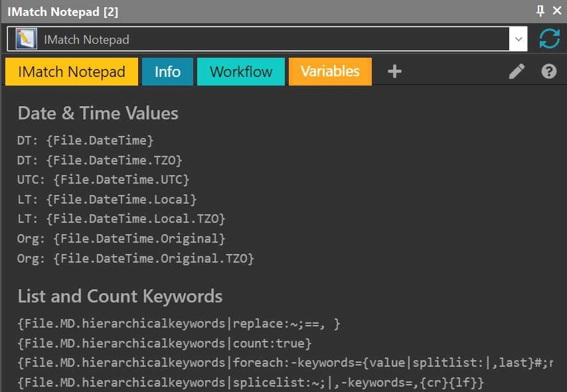Click the hierarchicalkeywords splicelist line
This screenshot has width=567, height=392.
[250, 382]
